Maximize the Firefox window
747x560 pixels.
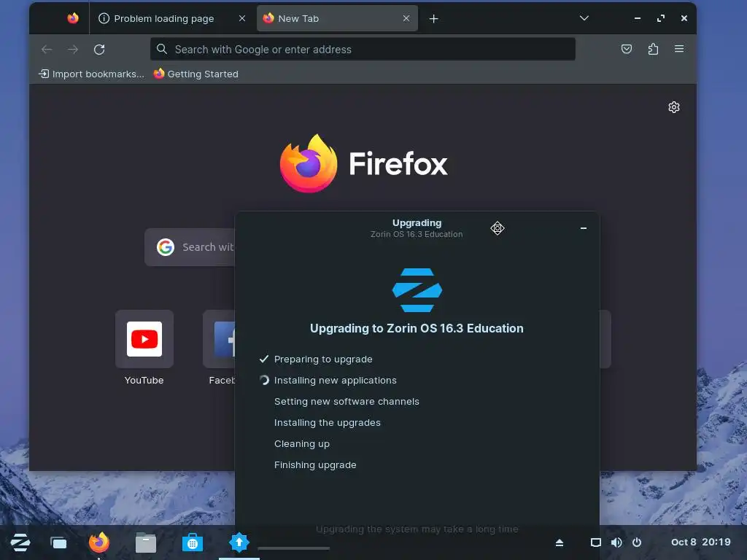tap(661, 18)
